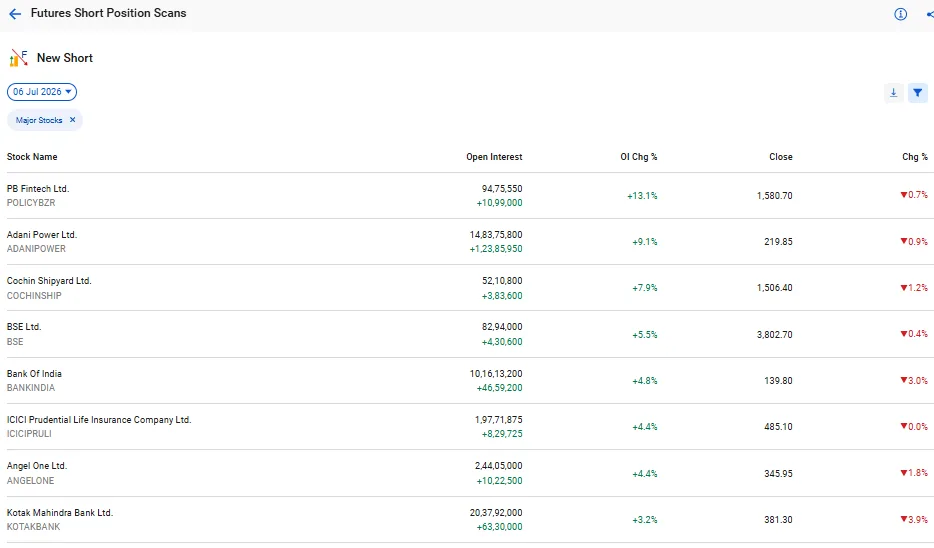Viewport: 934px width, 548px height.
Task: Download the scan results via download icon
Action: tap(893, 92)
